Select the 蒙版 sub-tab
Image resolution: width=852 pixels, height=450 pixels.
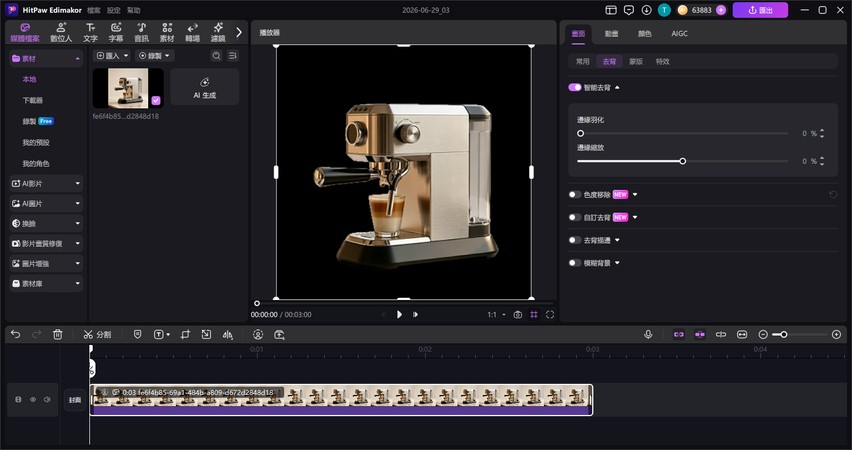(x=636, y=61)
